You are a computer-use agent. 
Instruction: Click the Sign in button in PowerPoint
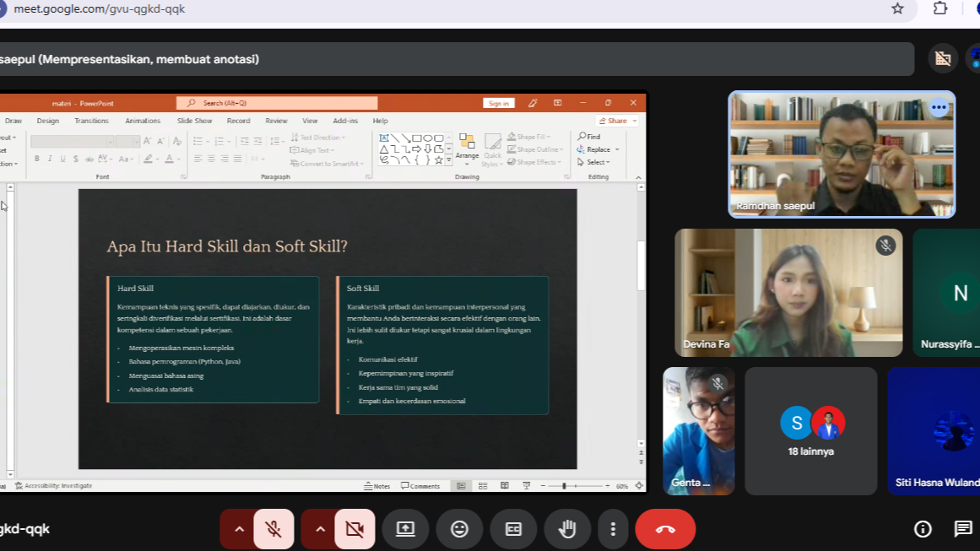(x=499, y=103)
